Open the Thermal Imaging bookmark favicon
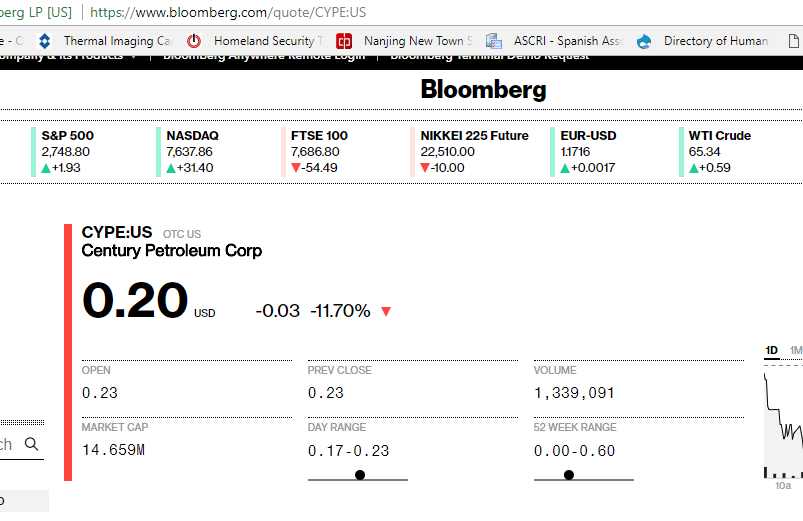This screenshot has height=521, width=803. pyautogui.click(x=45, y=41)
